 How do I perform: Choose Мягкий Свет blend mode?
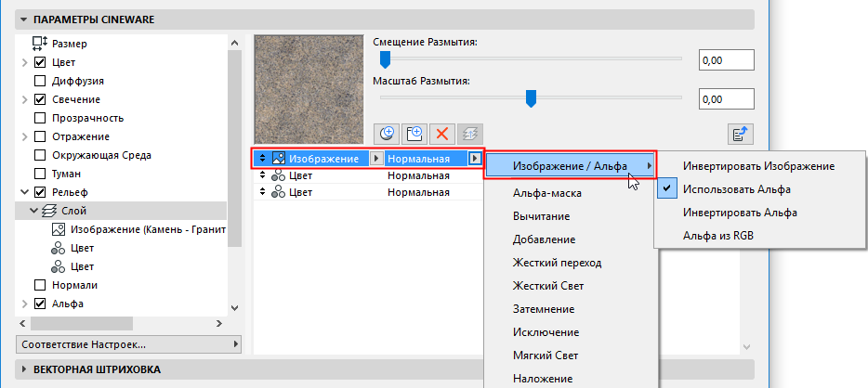(546, 356)
